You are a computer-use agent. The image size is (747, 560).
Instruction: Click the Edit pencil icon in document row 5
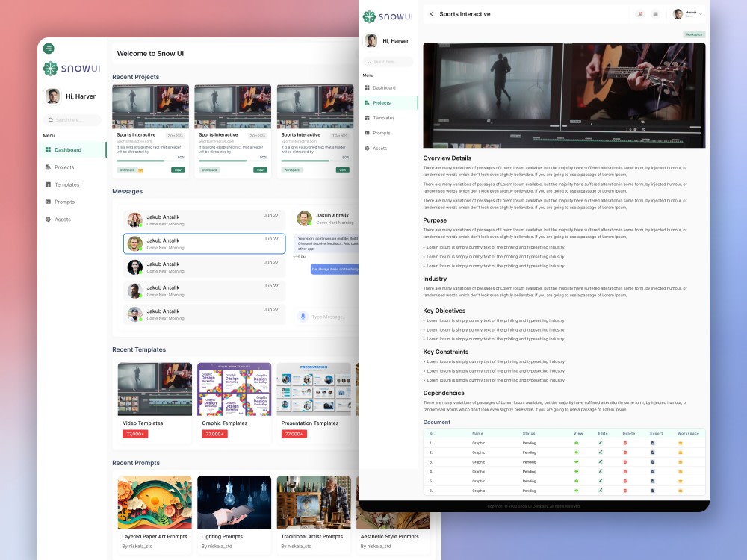point(601,481)
